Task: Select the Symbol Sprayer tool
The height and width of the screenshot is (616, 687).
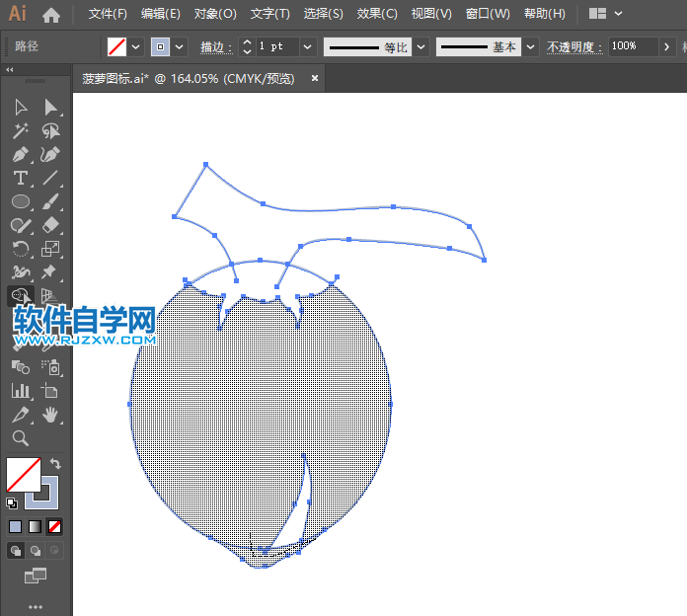Action: point(50,367)
